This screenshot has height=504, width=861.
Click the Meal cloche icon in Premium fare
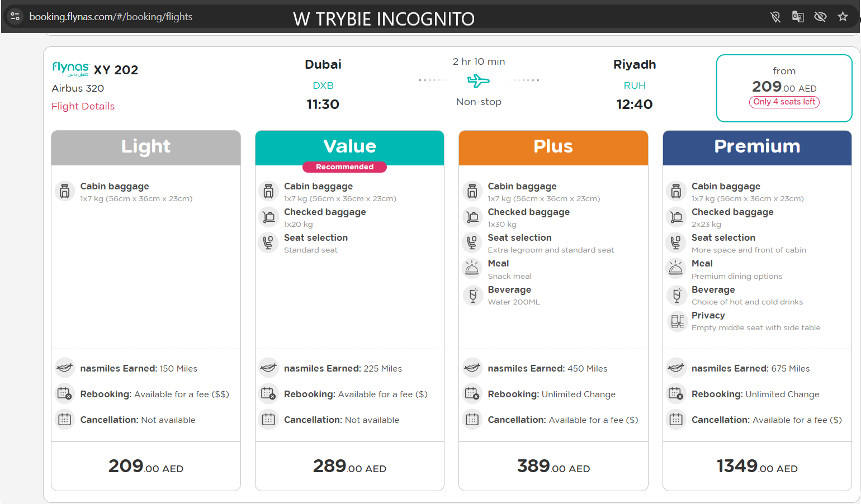[676, 269]
